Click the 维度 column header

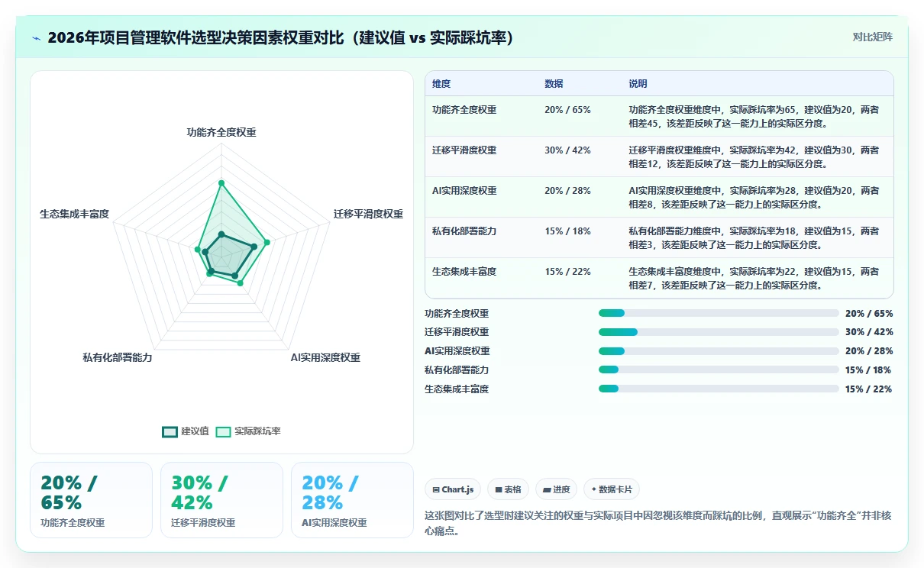point(441,84)
